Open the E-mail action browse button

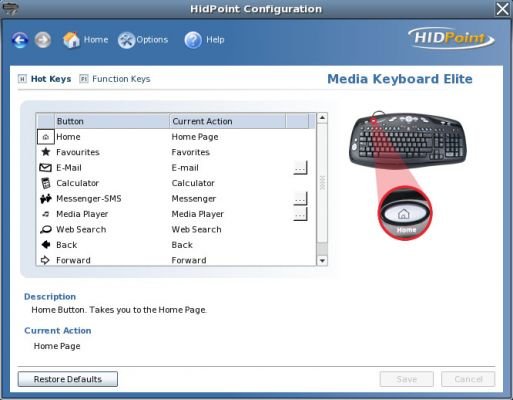300,168
